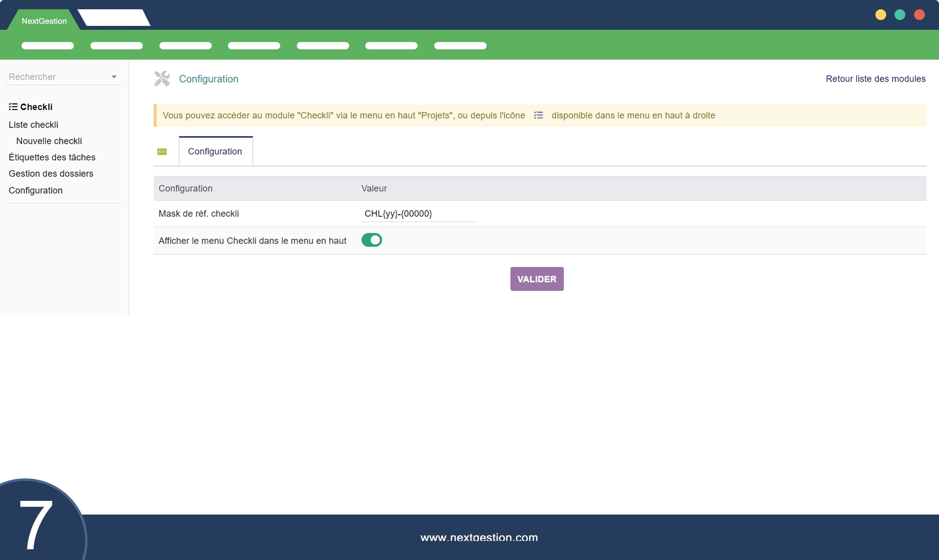939x560 pixels.
Task: Click the checklist icon in yellow banner
Action: click(x=538, y=115)
